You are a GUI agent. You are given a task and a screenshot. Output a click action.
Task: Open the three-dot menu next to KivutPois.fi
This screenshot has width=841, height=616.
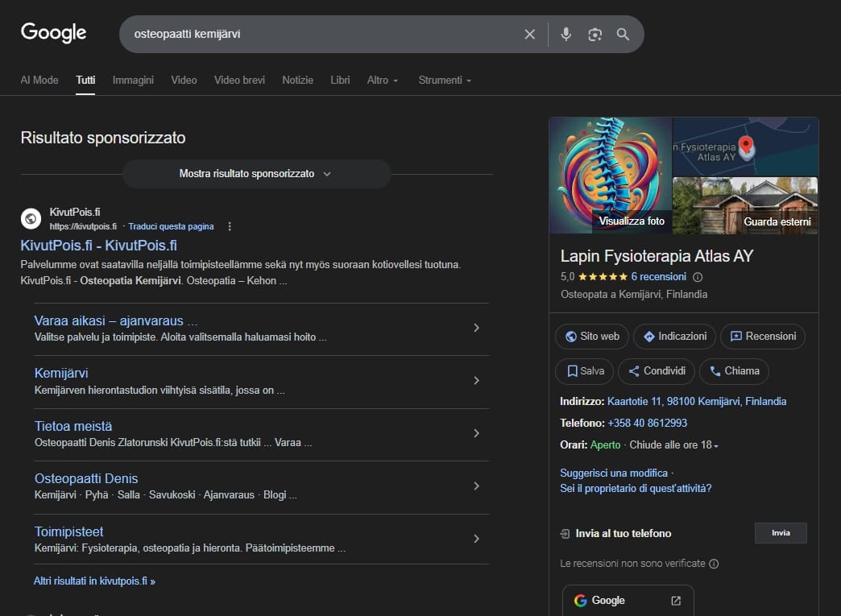click(230, 226)
